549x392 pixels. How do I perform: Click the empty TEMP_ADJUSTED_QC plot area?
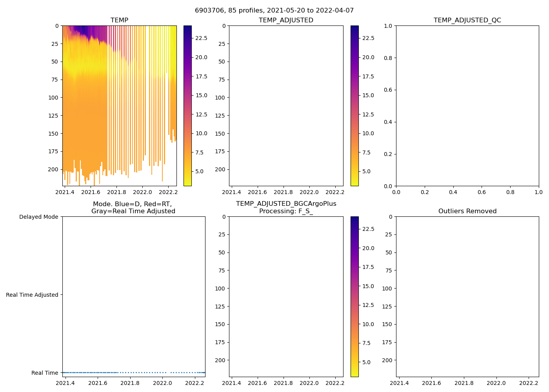tap(467, 106)
